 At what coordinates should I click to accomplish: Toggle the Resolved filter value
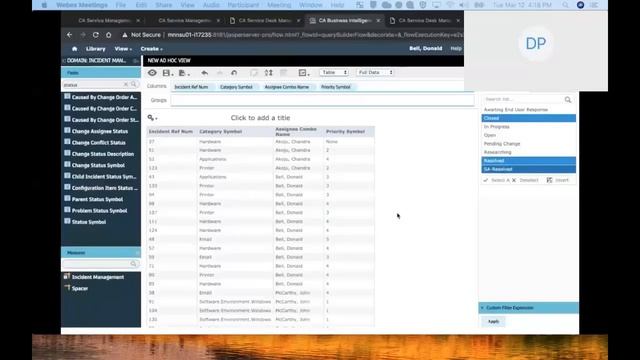[529, 161]
